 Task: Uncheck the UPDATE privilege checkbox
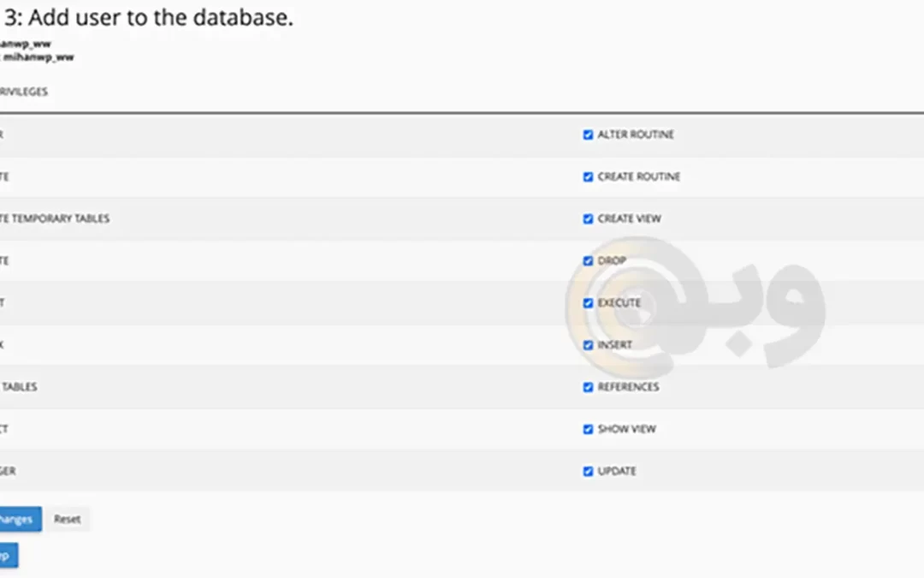pos(588,471)
